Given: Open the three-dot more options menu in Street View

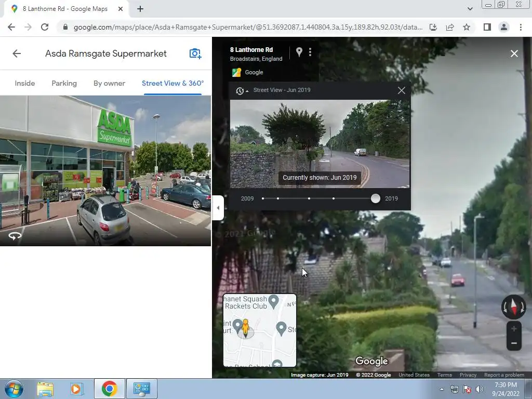Looking at the screenshot, I should pyautogui.click(x=310, y=52).
